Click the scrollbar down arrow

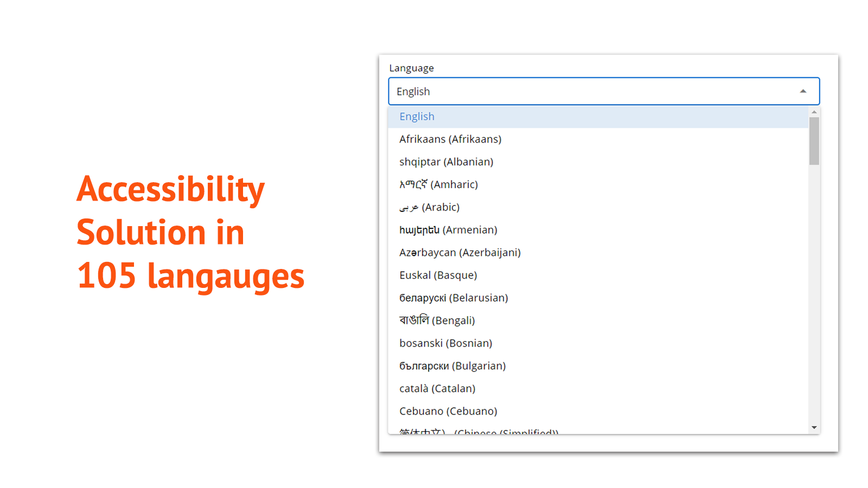(814, 428)
